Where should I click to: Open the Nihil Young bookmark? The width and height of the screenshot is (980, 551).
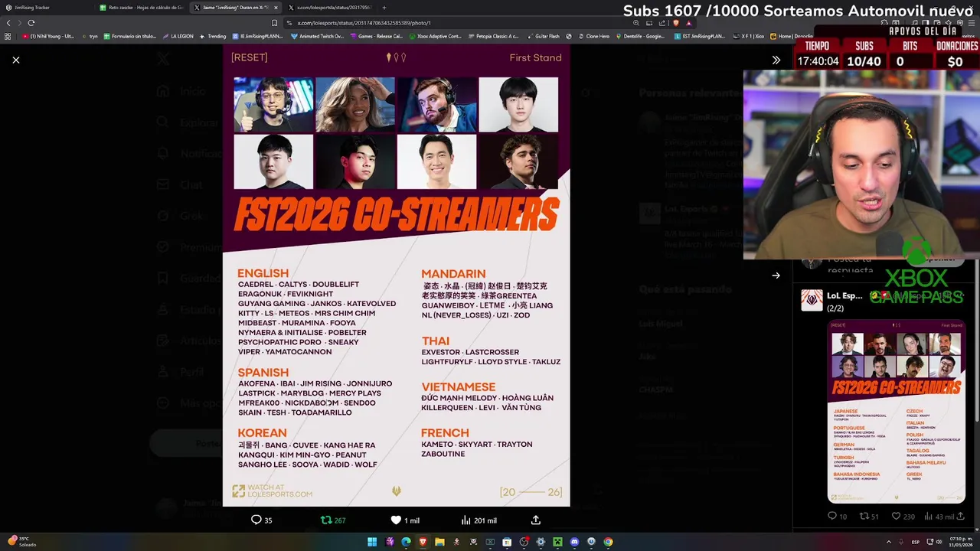pos(48,36)
